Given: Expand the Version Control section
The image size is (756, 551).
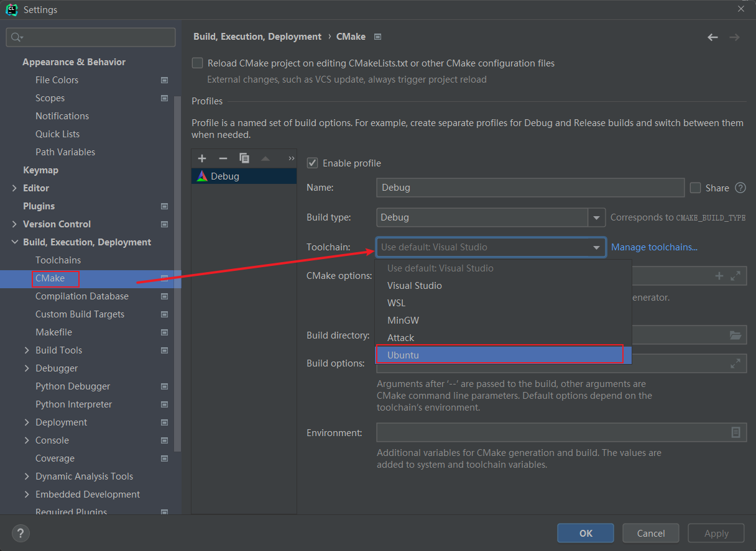Looking at the screenshot, I should click(x=14, y=224).
